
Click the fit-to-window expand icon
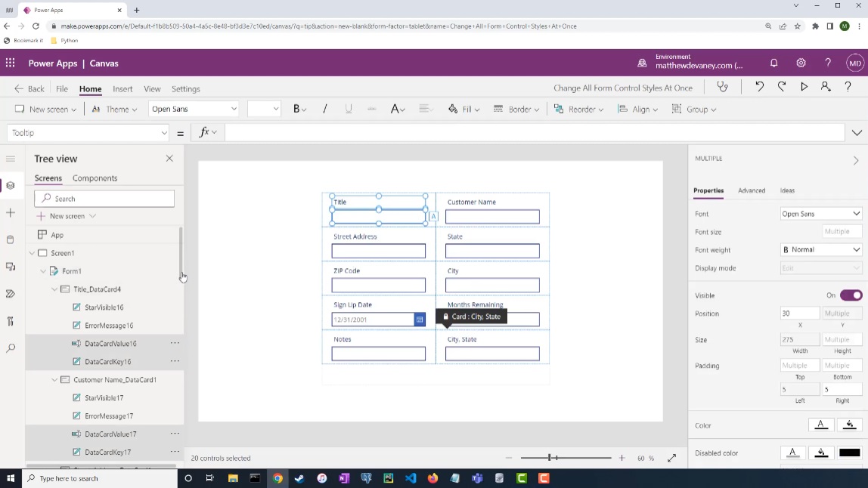tap(671, 458)
